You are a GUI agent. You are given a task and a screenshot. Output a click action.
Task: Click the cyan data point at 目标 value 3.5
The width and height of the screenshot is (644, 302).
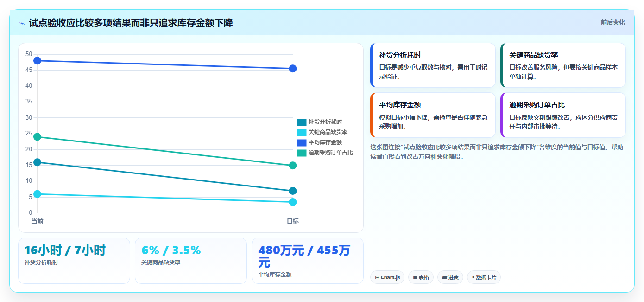pos(293,202)
